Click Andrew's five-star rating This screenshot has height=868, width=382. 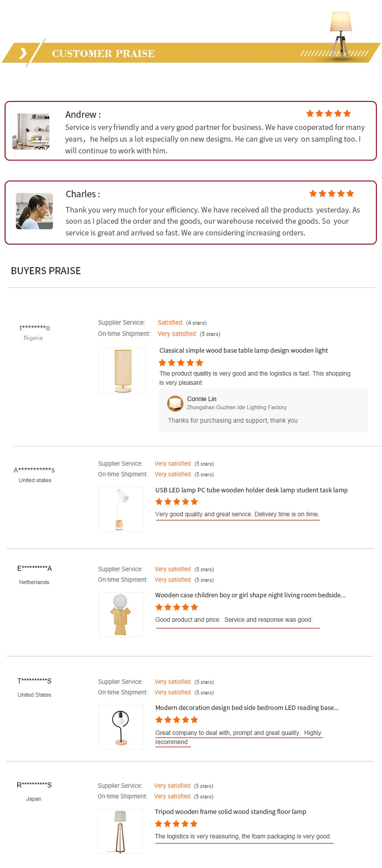tap(329, 114)
